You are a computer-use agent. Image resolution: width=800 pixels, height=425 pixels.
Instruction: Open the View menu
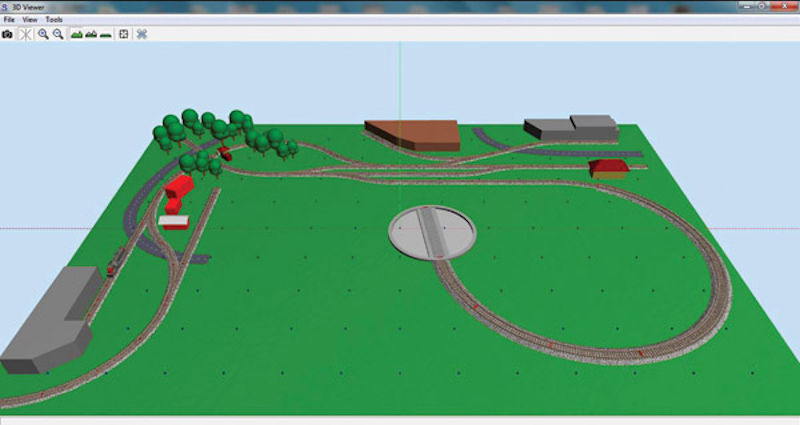[30, 20]
